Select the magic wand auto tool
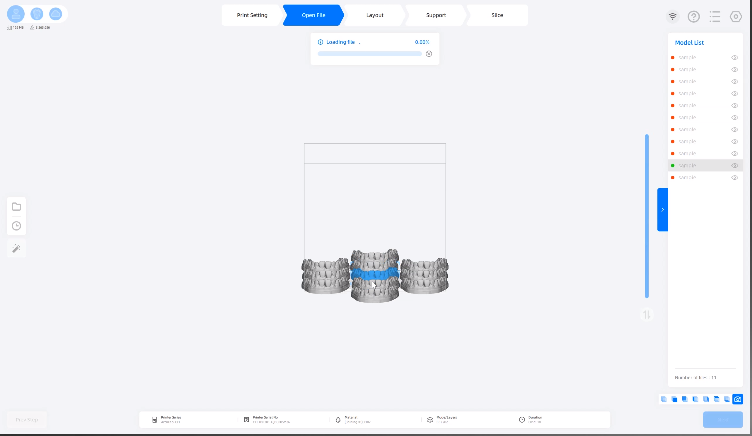Image resolution: width=752 pixels, height=436 pixels. 16,248
